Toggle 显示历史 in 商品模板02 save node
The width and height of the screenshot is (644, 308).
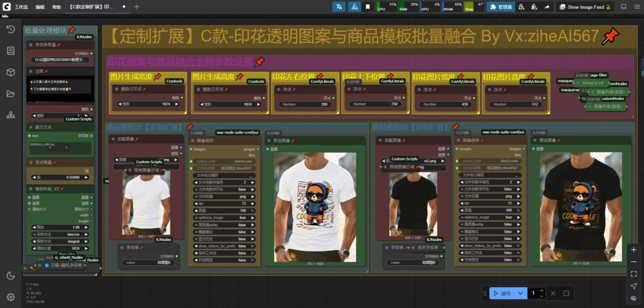[x=491, y=239]
